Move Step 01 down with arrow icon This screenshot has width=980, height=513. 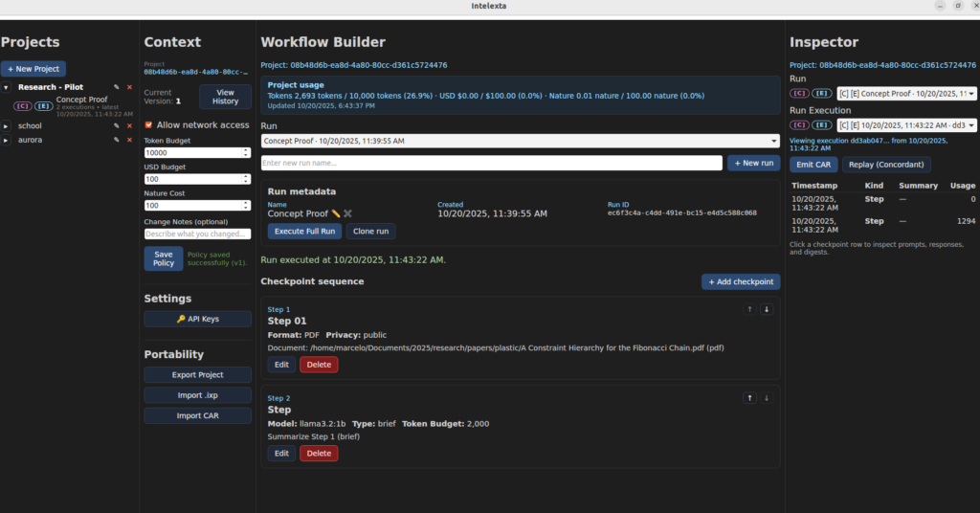(x=766, y=309)
